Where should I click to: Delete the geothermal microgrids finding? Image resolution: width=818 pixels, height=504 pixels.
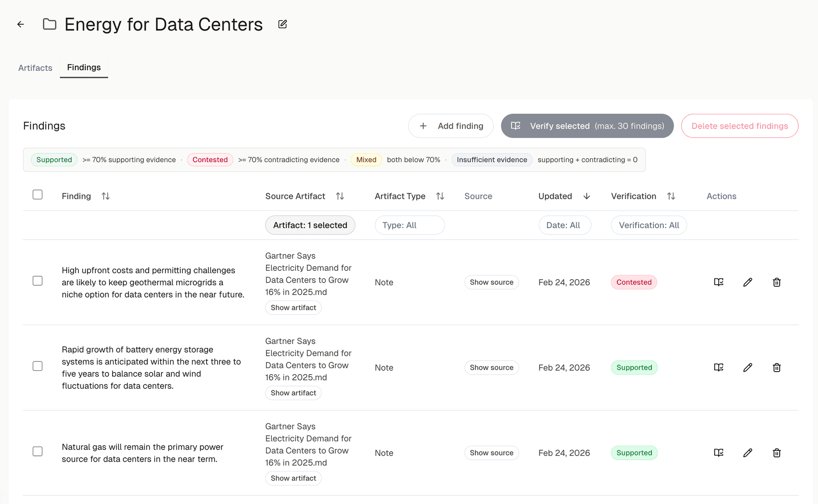[777, 282]
